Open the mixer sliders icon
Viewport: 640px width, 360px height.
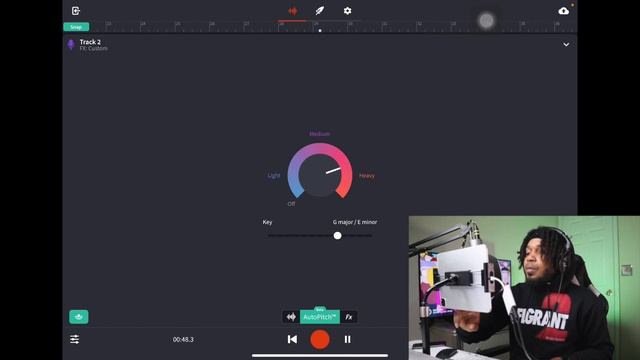click(x=75, y=339)
